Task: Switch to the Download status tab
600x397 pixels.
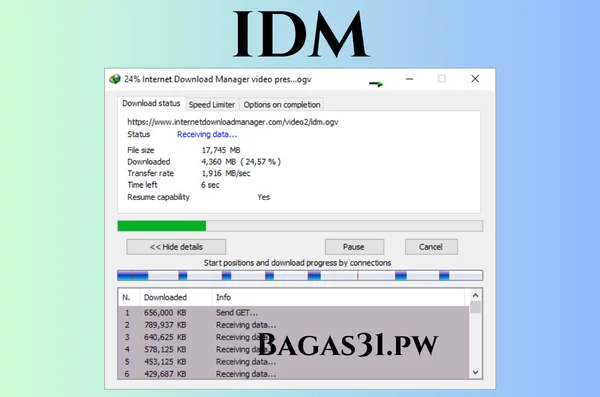Action: (x=151, y=103)
